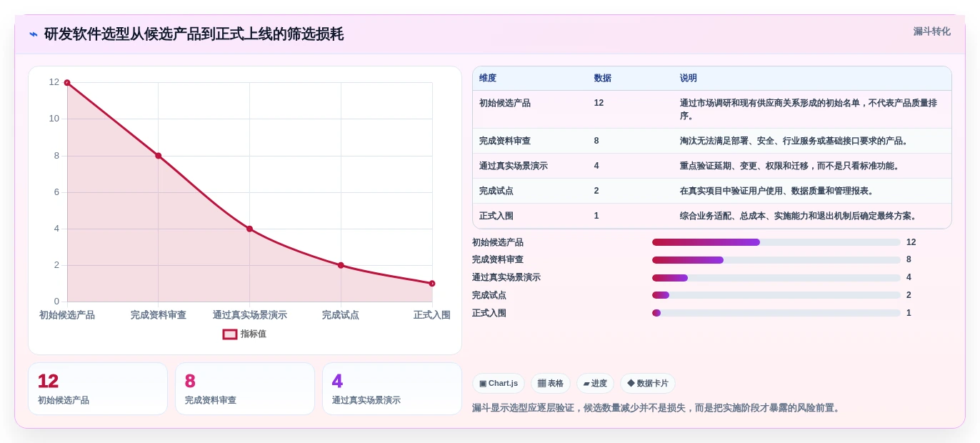The height and width of the screenshot is (443, 980).
Task: Click the chart data point for 完成试点
Action: [341, 265]
